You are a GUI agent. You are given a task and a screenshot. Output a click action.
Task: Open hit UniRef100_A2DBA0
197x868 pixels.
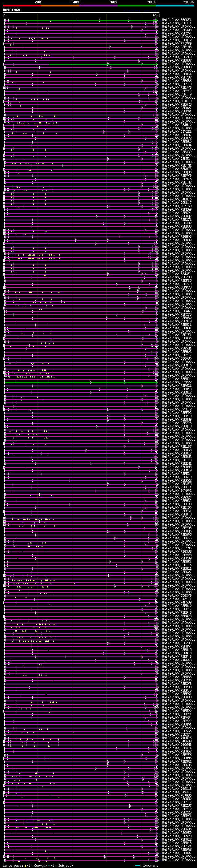(176, 240)
